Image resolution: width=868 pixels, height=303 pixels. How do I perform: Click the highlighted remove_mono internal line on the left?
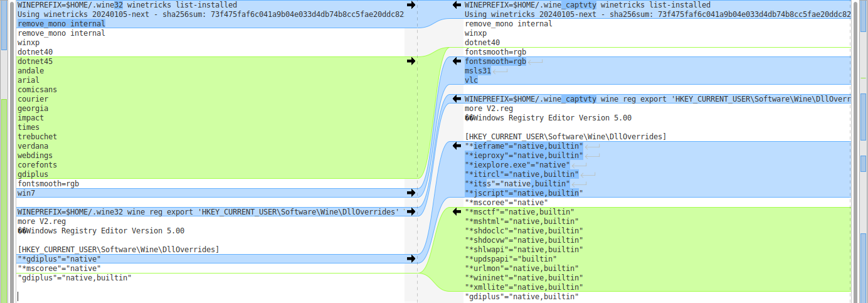(x=61, y=24)
